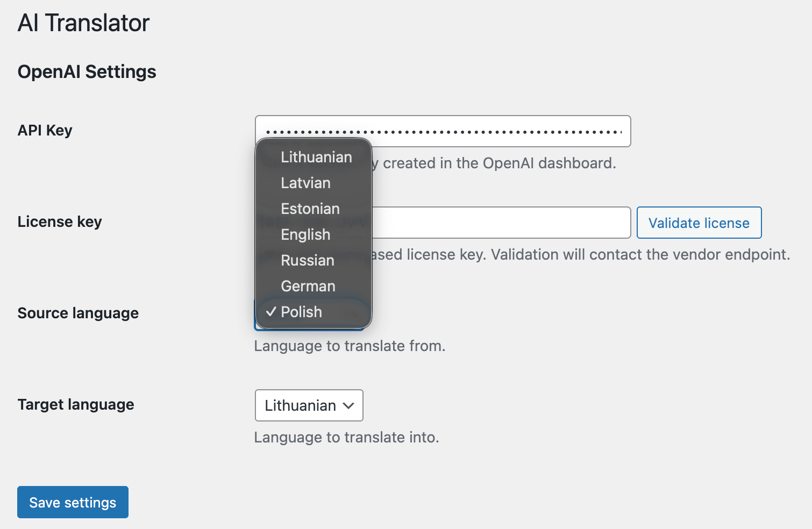Click the Target language label
This screenshot has height=529, width=812.
(x=76, y=405)
